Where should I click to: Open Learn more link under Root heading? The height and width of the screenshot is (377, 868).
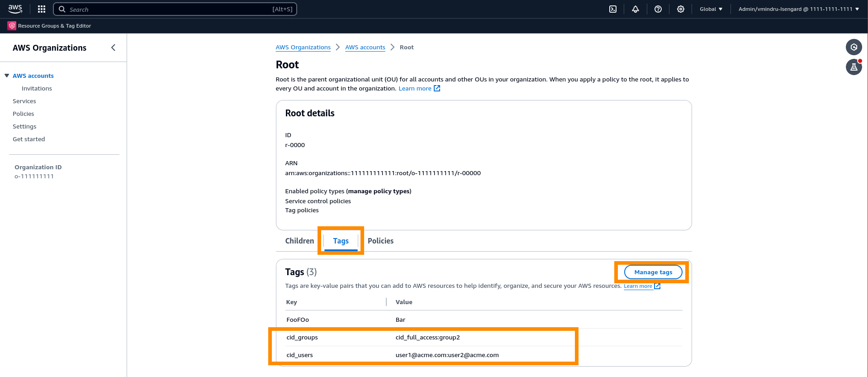[x=415, y=88]
